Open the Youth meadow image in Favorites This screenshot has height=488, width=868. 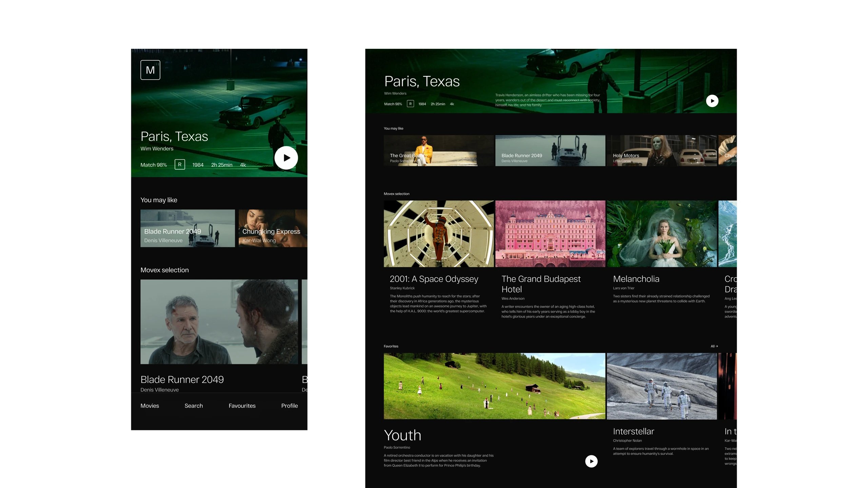coord(494,386)
